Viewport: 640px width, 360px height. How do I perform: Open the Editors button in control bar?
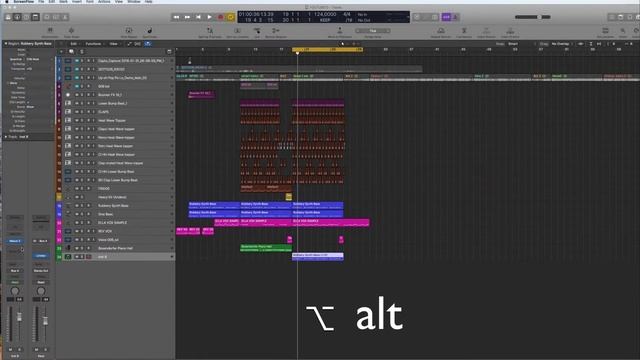tap(64, 17)
